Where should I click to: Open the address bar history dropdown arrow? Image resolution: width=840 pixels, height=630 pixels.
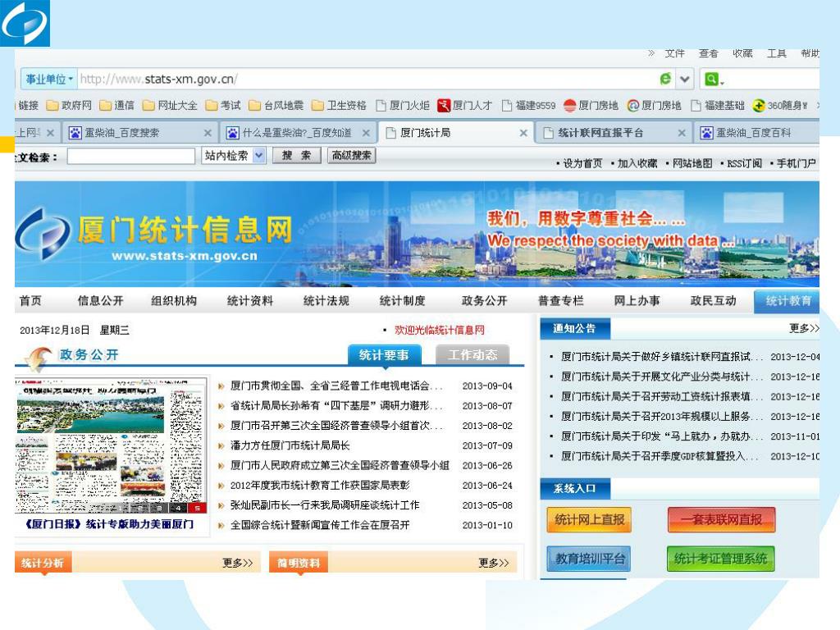tap(685, 80)
